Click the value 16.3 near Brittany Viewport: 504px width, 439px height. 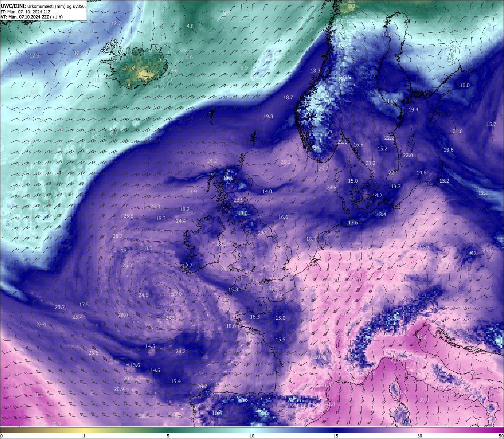(x=255, y=317)
